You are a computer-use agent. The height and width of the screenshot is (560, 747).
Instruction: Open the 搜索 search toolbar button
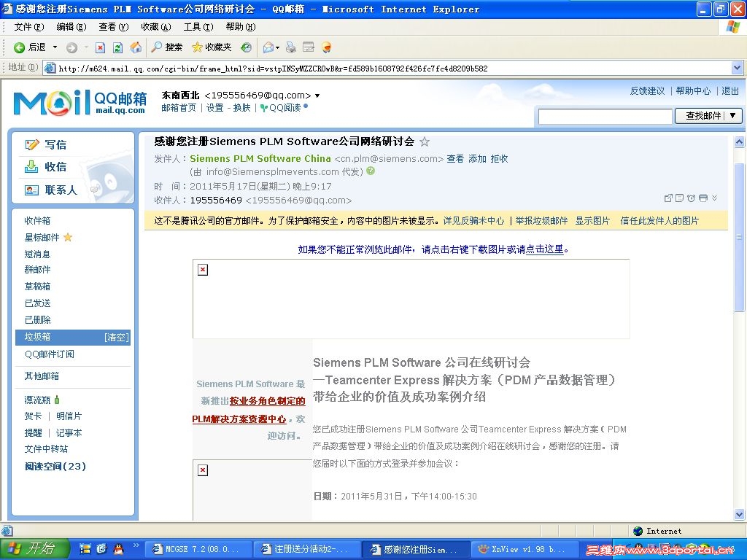pyautogui.click(x=167, y=47)
